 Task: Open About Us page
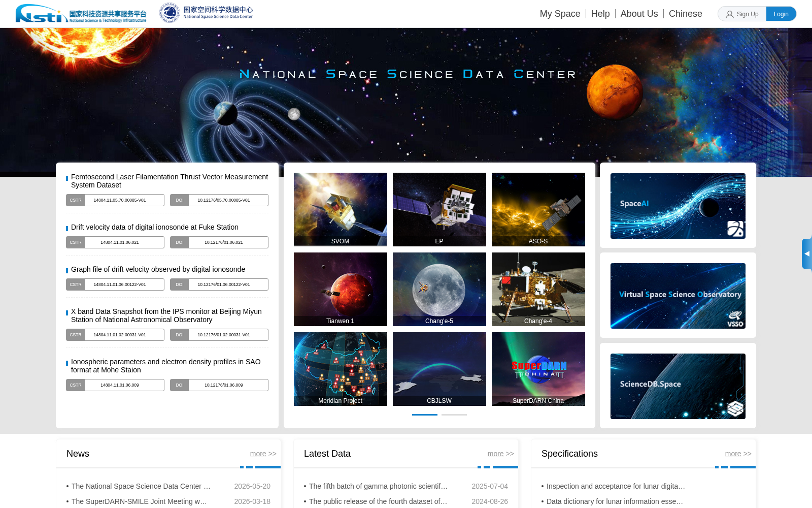point(639,14)
